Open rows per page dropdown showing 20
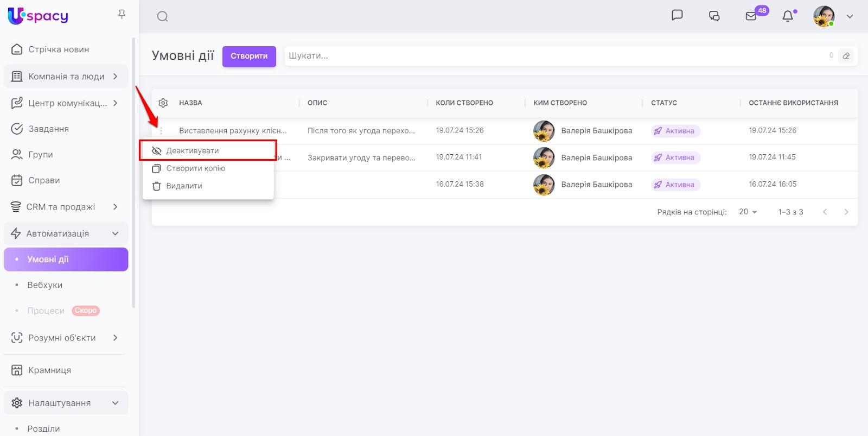Viewport: 868px width, 436px height. click(748, 212)
